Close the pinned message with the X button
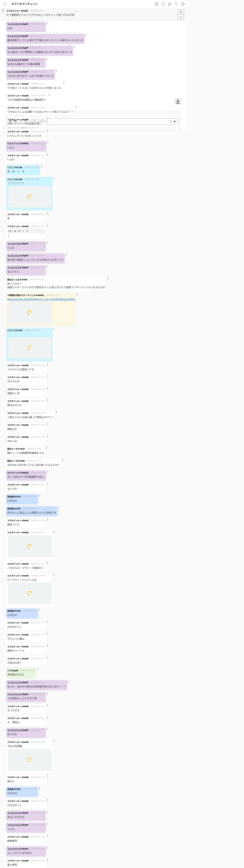The height and width of the screenshot is (868, 244). tap(181, 12)
